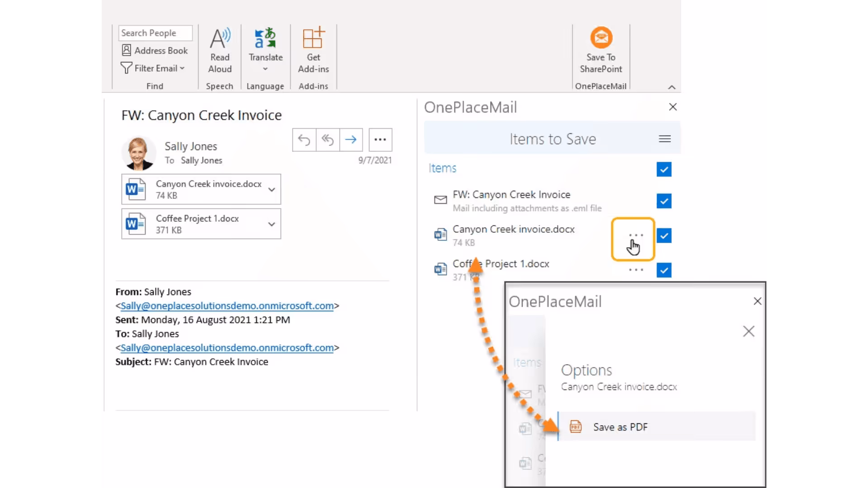Viewport: 868px width, 488px height.
Task: Click Sally Jones's profile photo
Action: [138, 154]
